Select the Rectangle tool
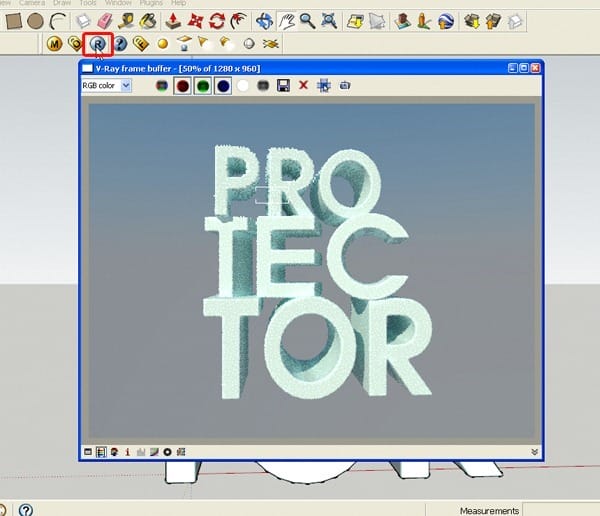This screenshot has width=600, height=516. pyautogui.click(x=13, y=21)
